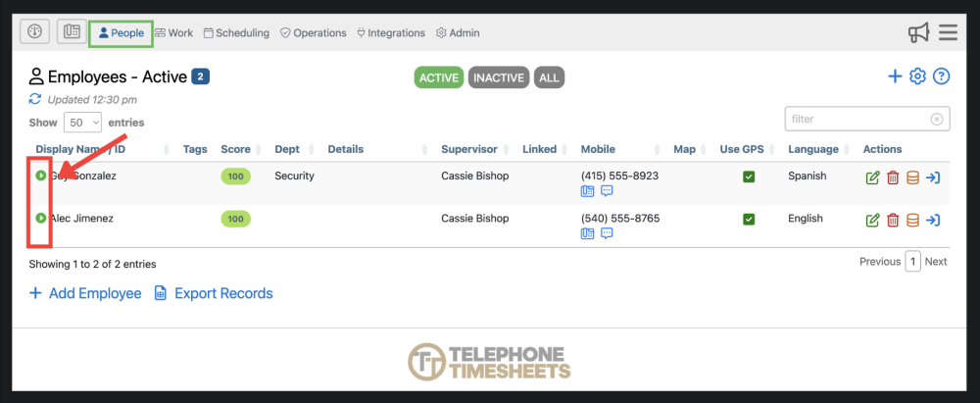
Task: Uncheck Use GPS for Spanish-language employee
Action: coord(749,176)
